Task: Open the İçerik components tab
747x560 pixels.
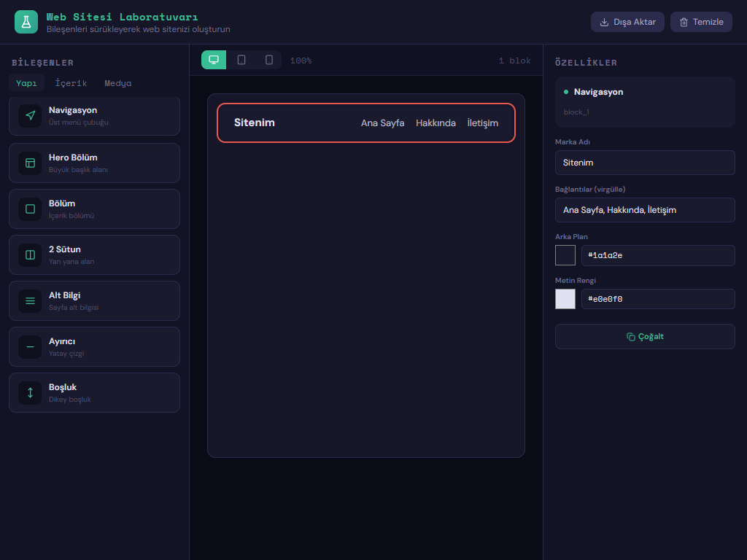Action: point(71,83)
